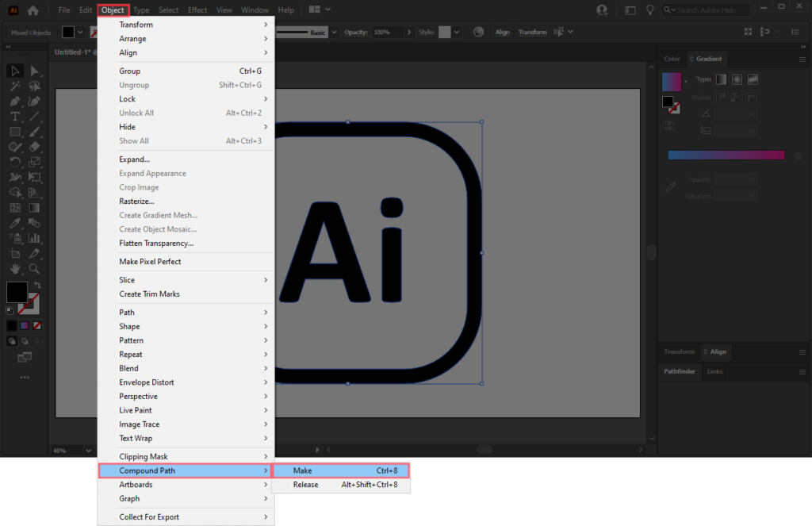Switch to the Color tab

coord(671,58)
